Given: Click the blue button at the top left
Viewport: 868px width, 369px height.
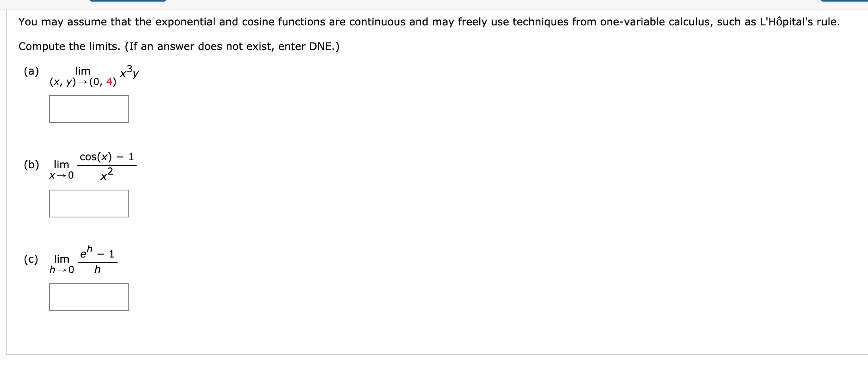Looking at the screenshot, I should 128,1.
